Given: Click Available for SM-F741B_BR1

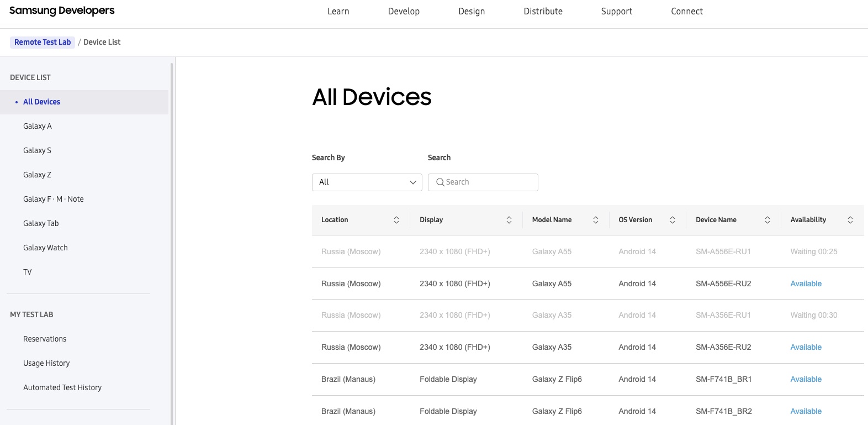Looking at the screenshot, I should click(x=806, y=380).
